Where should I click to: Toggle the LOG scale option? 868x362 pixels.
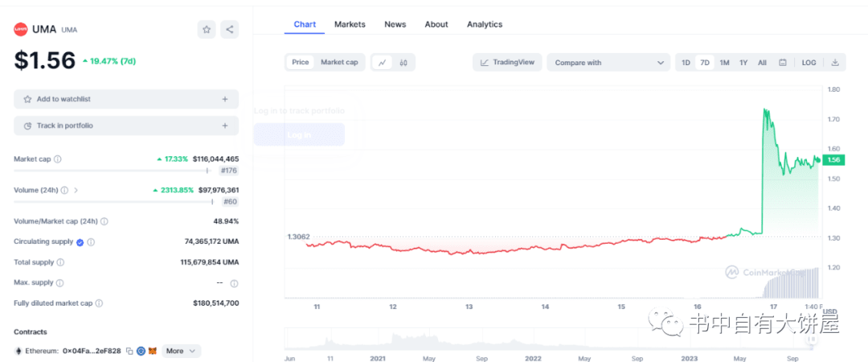click(809, 63)
